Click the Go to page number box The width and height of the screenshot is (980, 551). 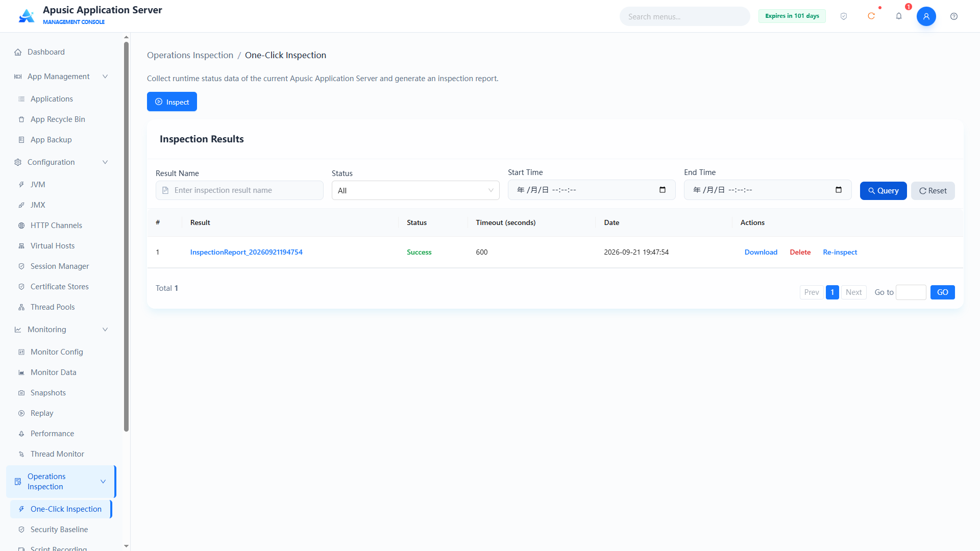pyautogui.click(x=911, y=292)
